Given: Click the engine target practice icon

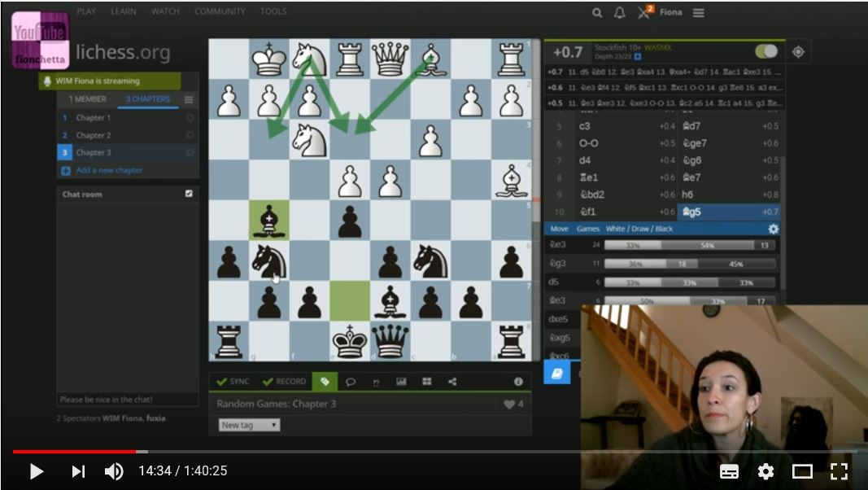Looking at the screenshot, I should (798, 52).
